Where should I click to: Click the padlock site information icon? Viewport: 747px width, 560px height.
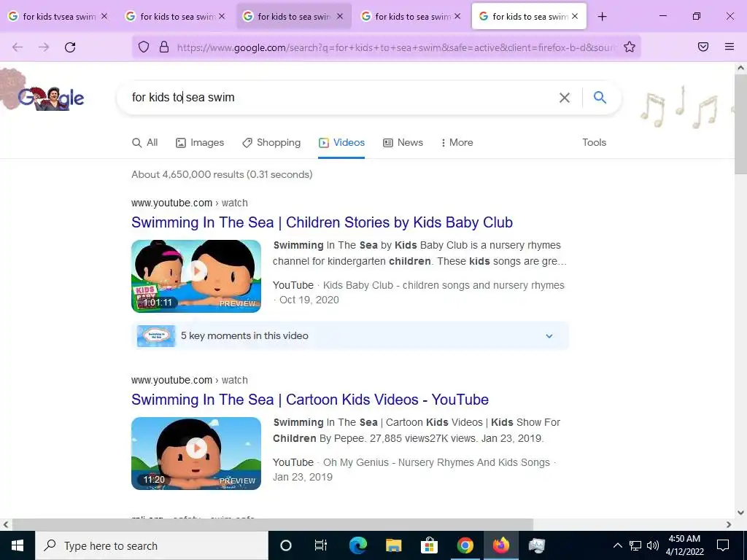(x=164, y=47)
